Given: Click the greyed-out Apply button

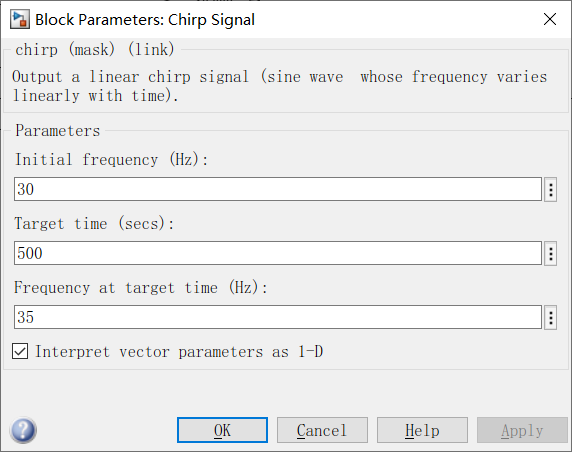Looking at the screenshot, I should tap(522, 430).
